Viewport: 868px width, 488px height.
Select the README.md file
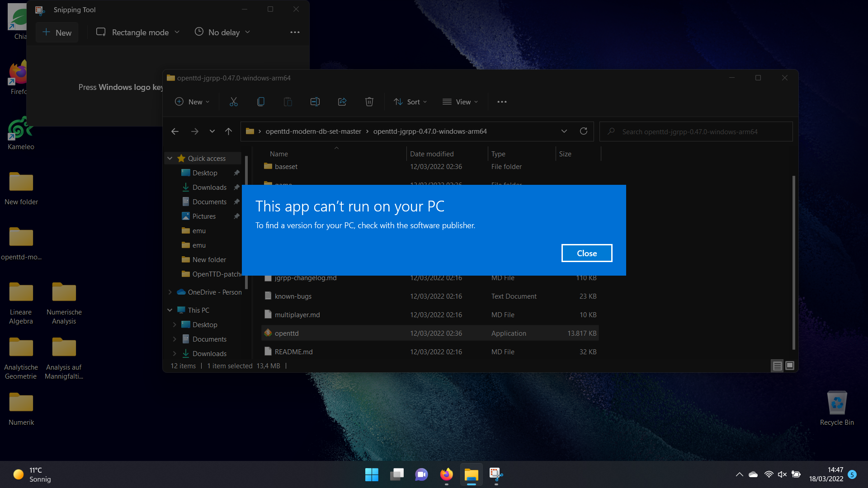(x=430, y=352)
